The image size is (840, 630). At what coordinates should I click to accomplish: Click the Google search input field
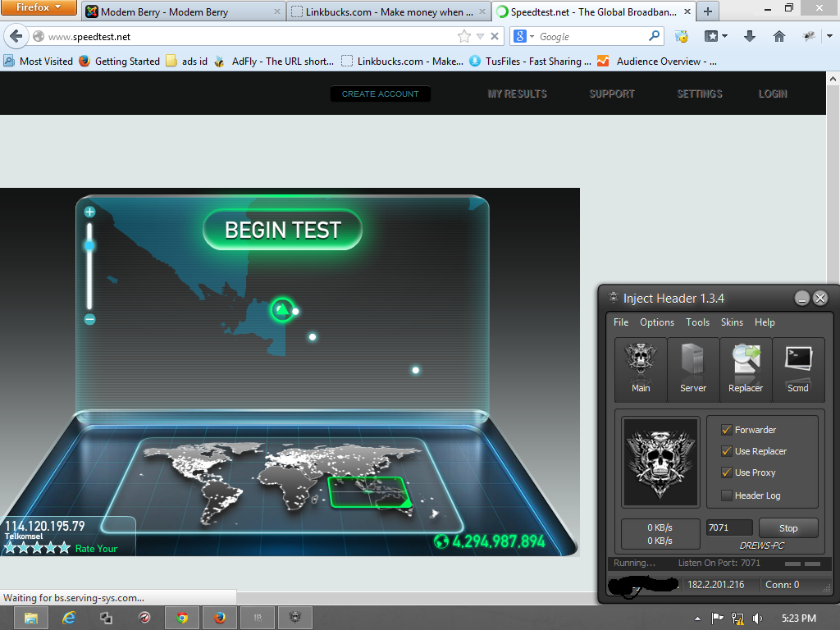[591, 36]
